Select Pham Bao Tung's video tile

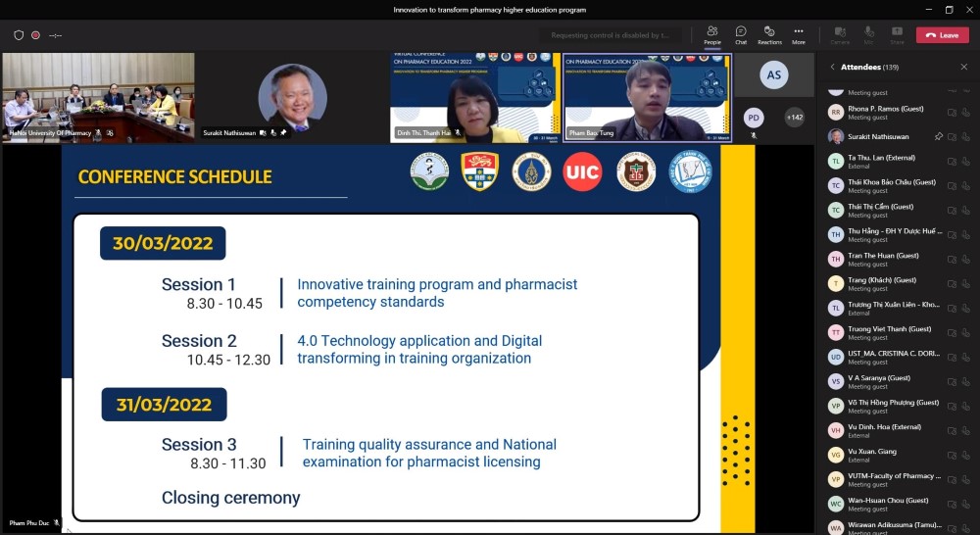click(x=647, y=98)
